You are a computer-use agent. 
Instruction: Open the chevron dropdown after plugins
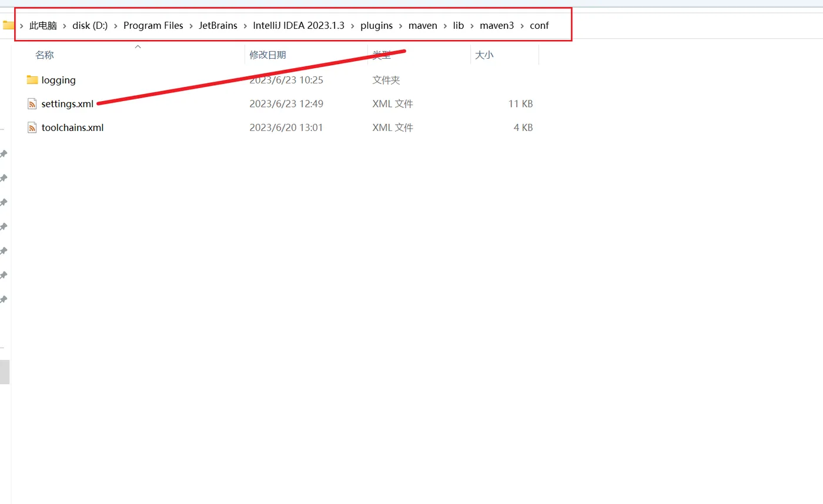pyautogui.click(x=401, y=26)
